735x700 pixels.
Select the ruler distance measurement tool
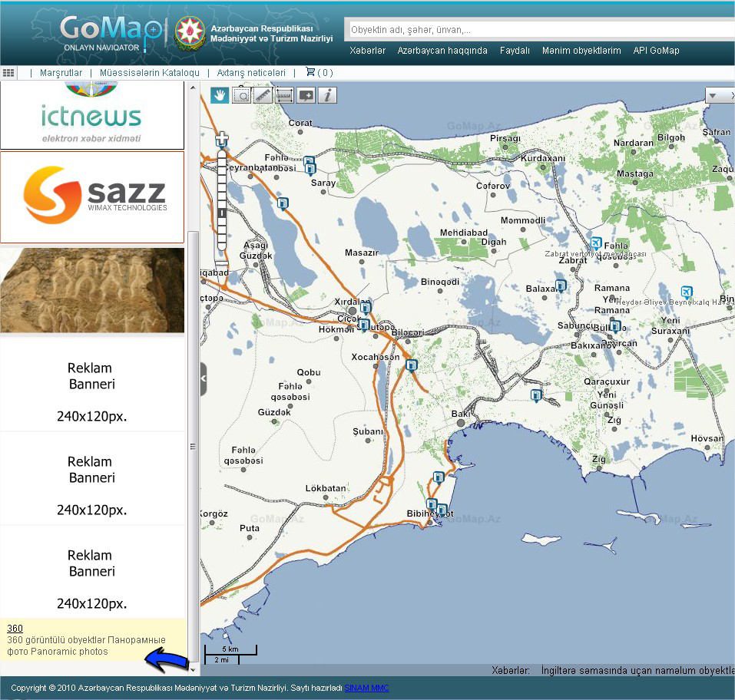[x=263, y=95]
